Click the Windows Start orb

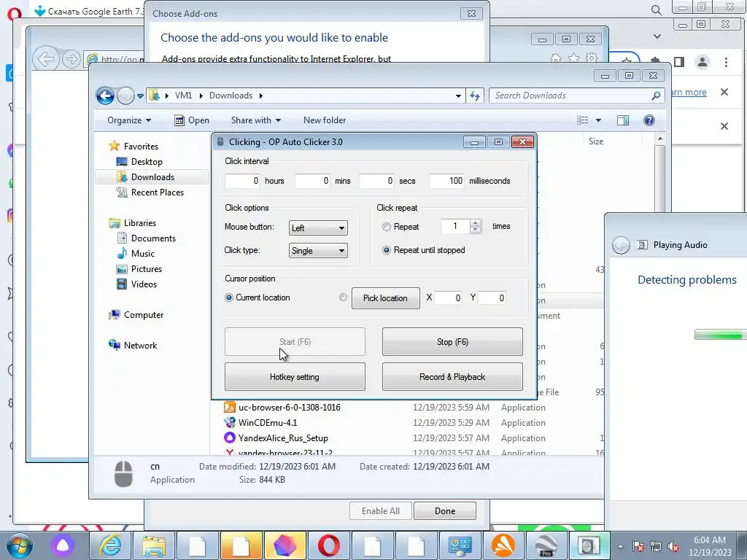(x=19, y=545)
